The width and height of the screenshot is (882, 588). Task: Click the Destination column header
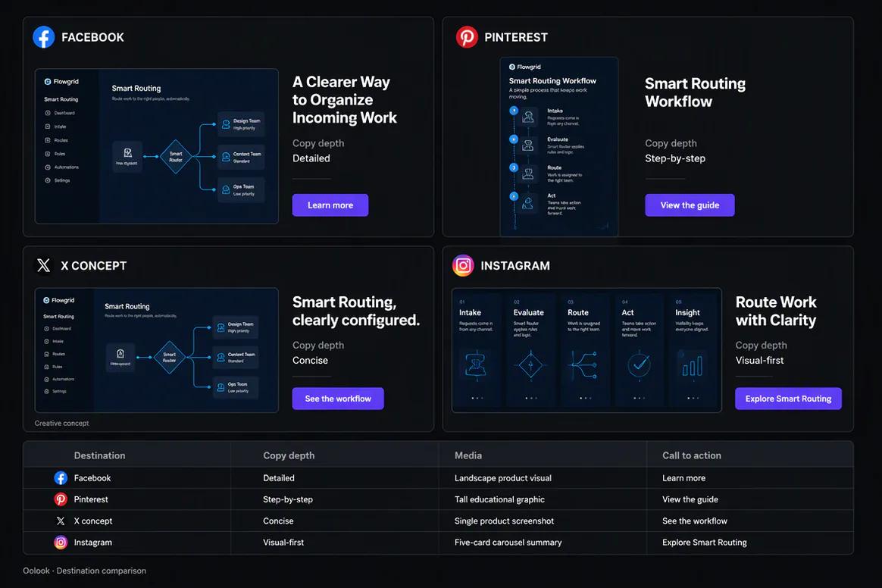99,455
